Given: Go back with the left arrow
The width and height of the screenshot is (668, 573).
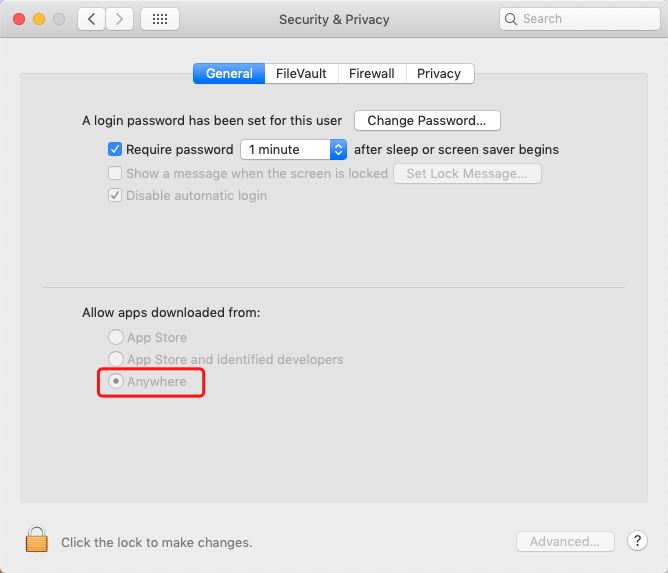Looking at the screenshot, I should click(x=91, y=19).
